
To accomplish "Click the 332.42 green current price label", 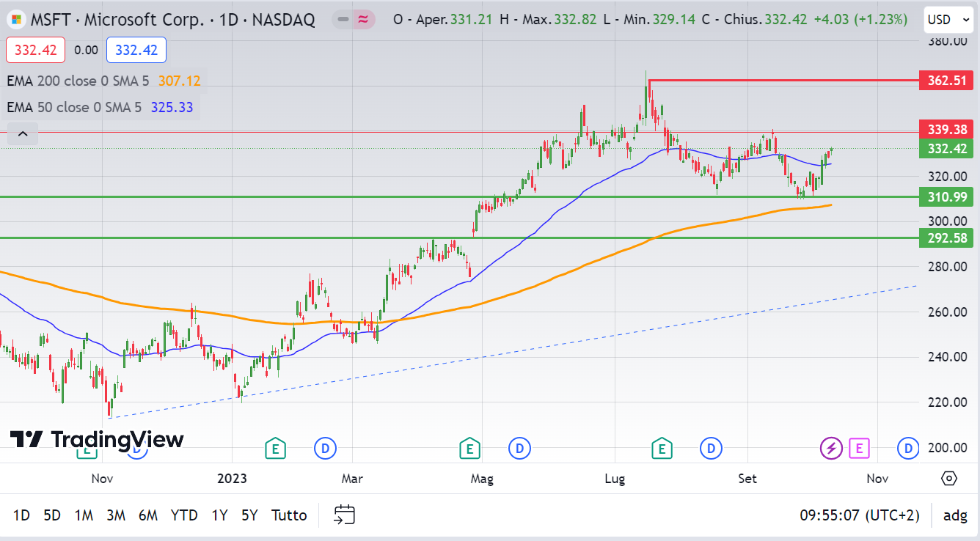I will tap(947, 149).
